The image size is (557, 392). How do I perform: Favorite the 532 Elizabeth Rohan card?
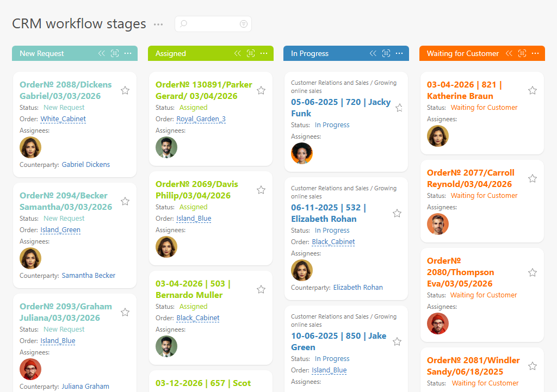point(397,214)
